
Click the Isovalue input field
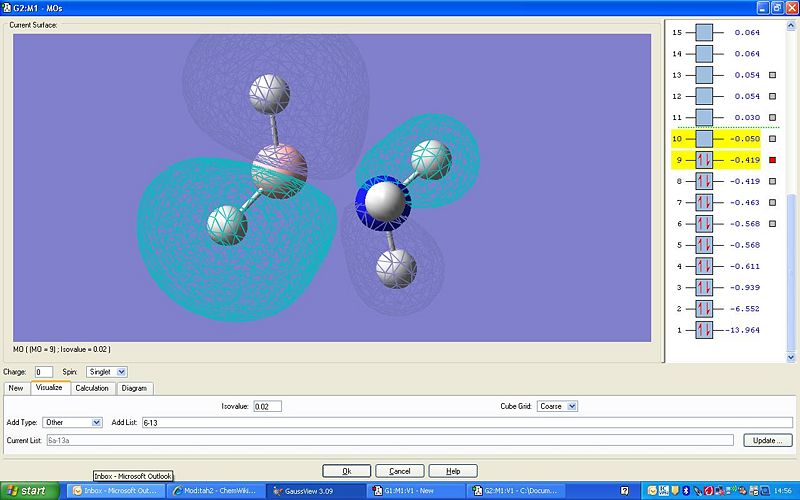(267, 407)
